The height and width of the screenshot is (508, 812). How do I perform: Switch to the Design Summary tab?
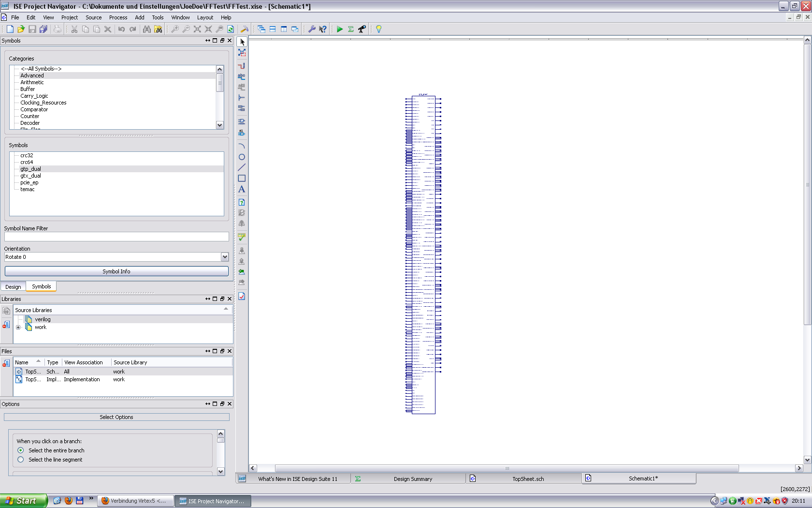pyautogui.click(x=409, y=478)
